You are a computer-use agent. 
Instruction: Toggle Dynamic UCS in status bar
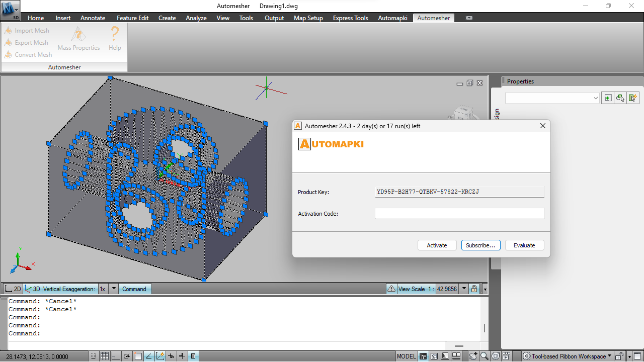pyautogui.click(x=160, y=356)
